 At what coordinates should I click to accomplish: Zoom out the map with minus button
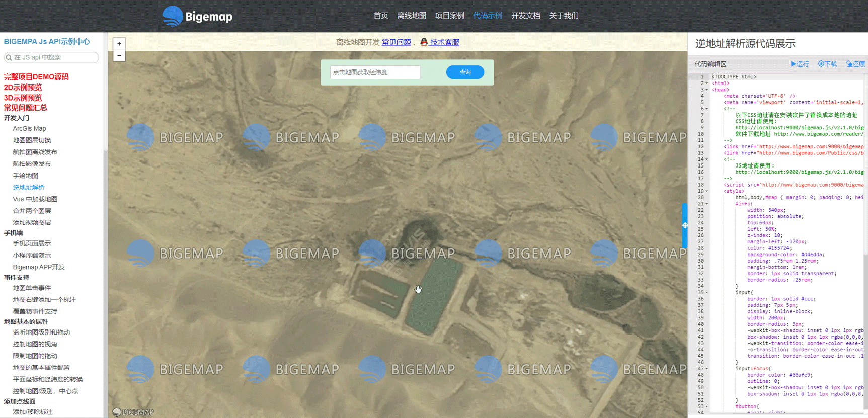pyautogui.click(x=119, y=55)
